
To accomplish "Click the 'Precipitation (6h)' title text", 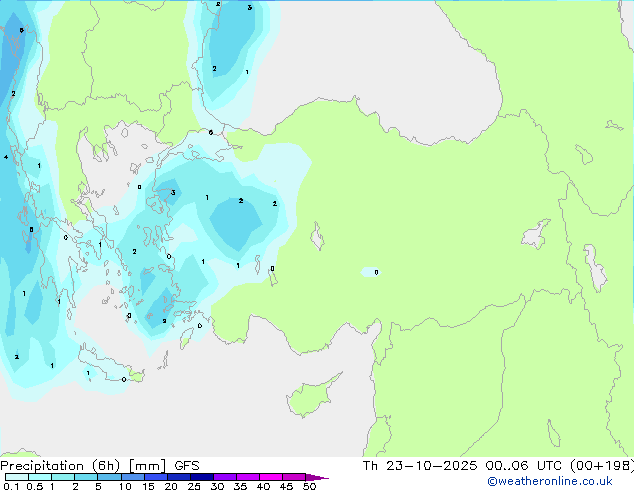I will tap(60, 466).
